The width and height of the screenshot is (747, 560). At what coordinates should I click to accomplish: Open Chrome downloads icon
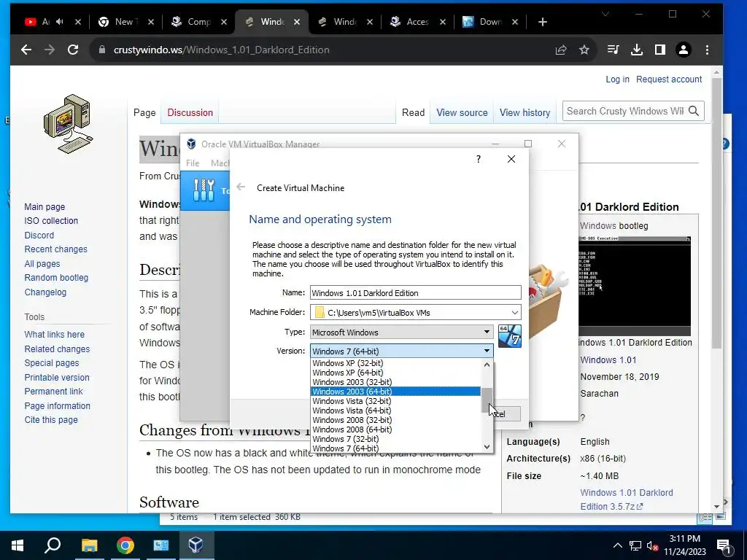pos(636,50)
